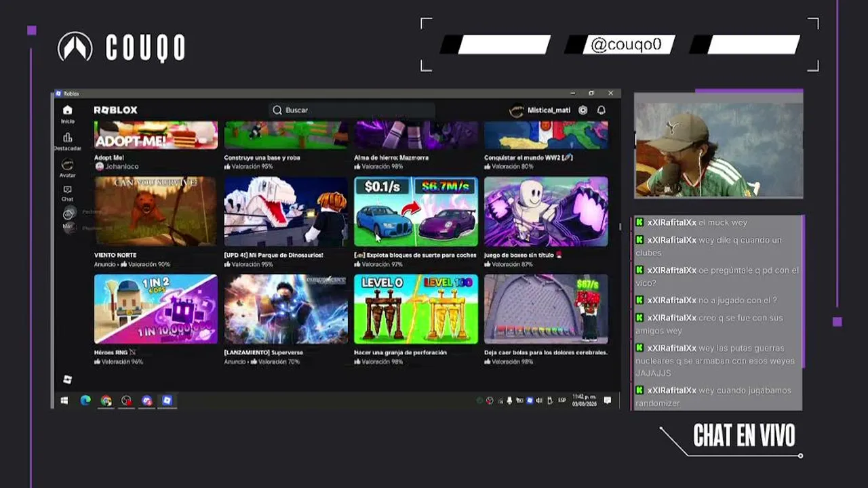Viewport: 868px width, 488px height.
Task: Open the VIENTO NORTE bear thumbnail
Action: point(156,211)
